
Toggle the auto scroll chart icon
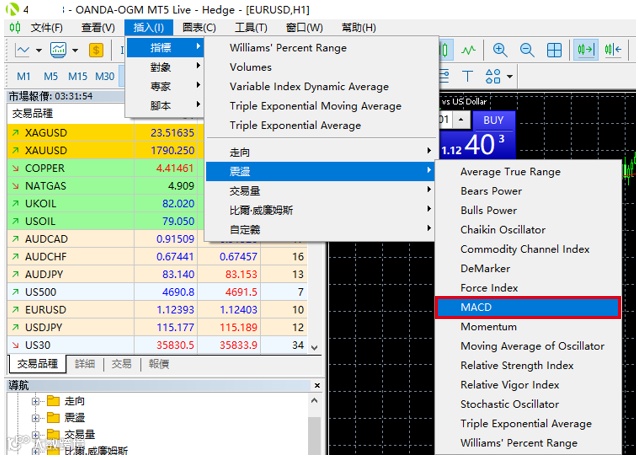pyautogui.click(x=586, y=50)
